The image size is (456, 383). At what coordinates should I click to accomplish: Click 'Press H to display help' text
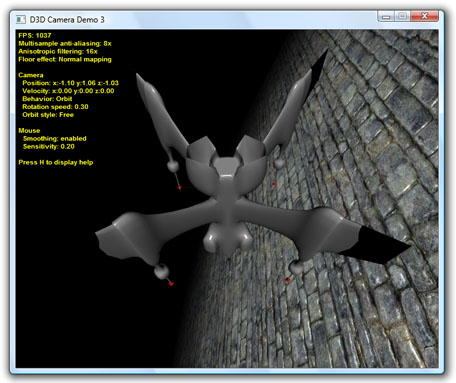(56, 162)
